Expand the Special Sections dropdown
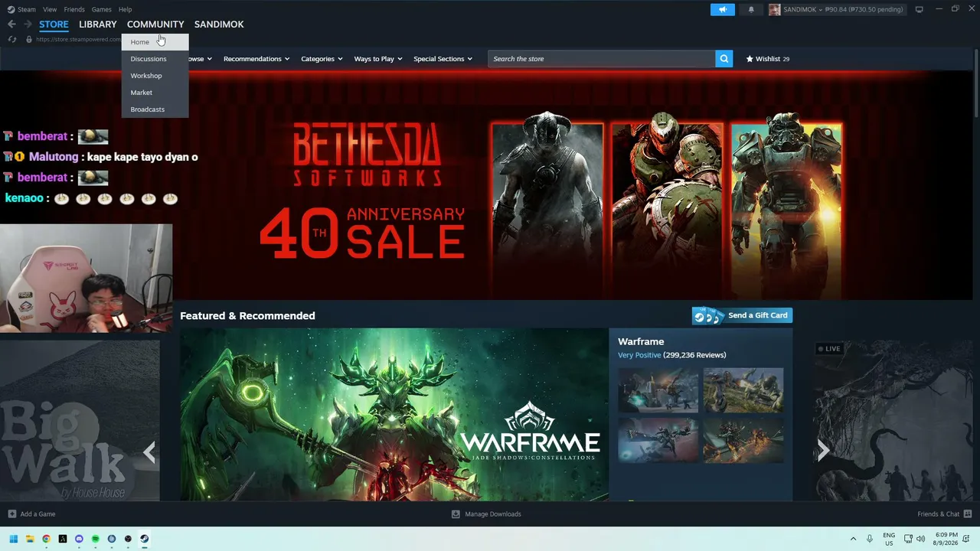 pos(443,59)
